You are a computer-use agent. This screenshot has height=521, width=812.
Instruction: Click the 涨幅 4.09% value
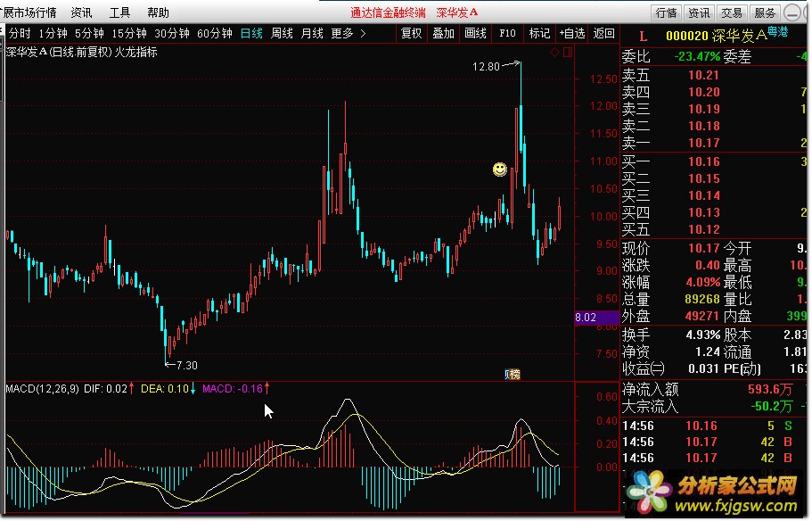click(x=702, y=283)
